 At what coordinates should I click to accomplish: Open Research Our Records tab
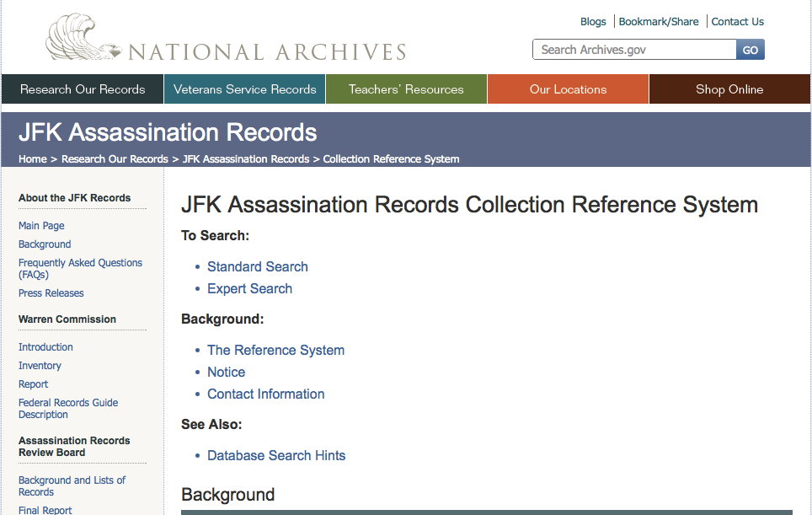(83, 89)
